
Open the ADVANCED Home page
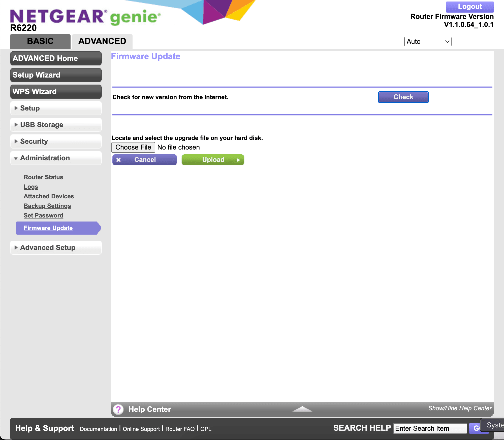click(56, 58)
